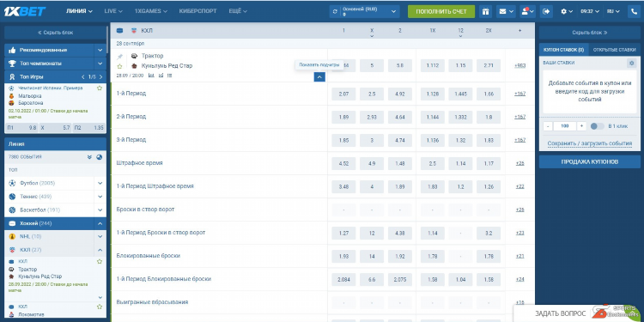Click the phone callback icon

click(634, 11)
